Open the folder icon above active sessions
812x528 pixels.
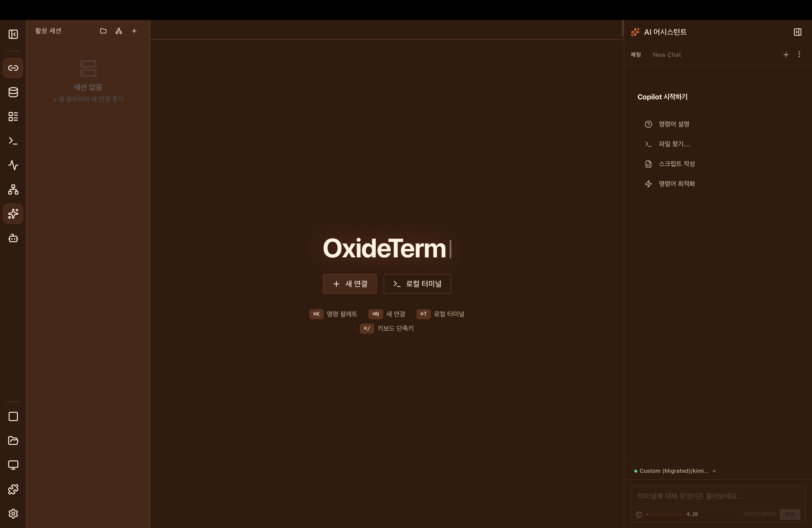[x=103, y=31]
